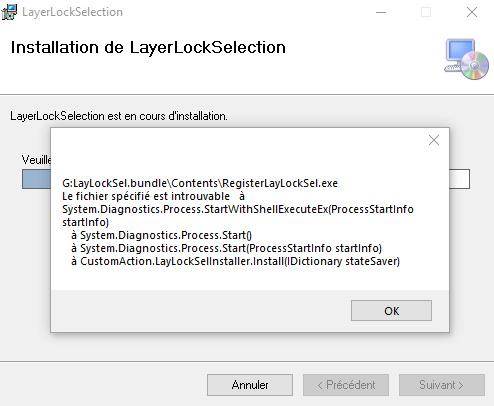The height and width of the screenshot is (406, 494).
Task: Click 'Le fichier spécifié est introuvable' text
Action: point(146,196)
